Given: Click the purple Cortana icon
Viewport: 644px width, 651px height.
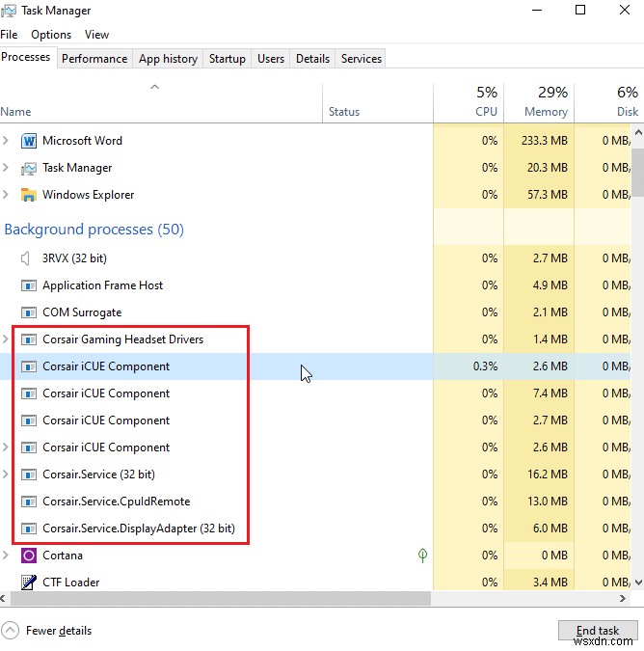Looking at the screenshot, I should click(29, 556).
